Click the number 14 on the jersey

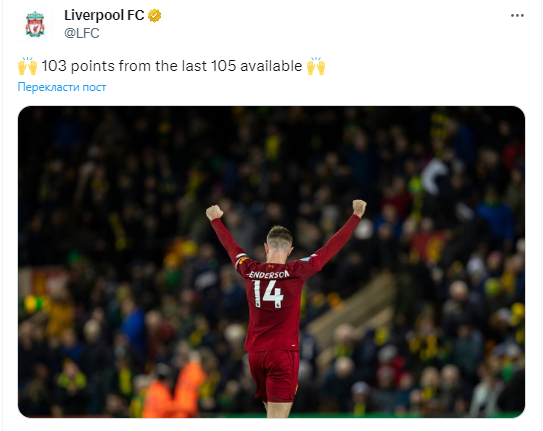[268, 294]
